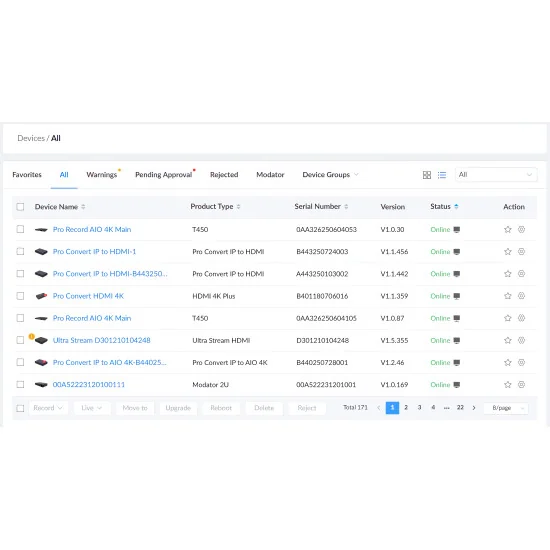Toggle the select-all checkbox in table header

coord(20,207)
